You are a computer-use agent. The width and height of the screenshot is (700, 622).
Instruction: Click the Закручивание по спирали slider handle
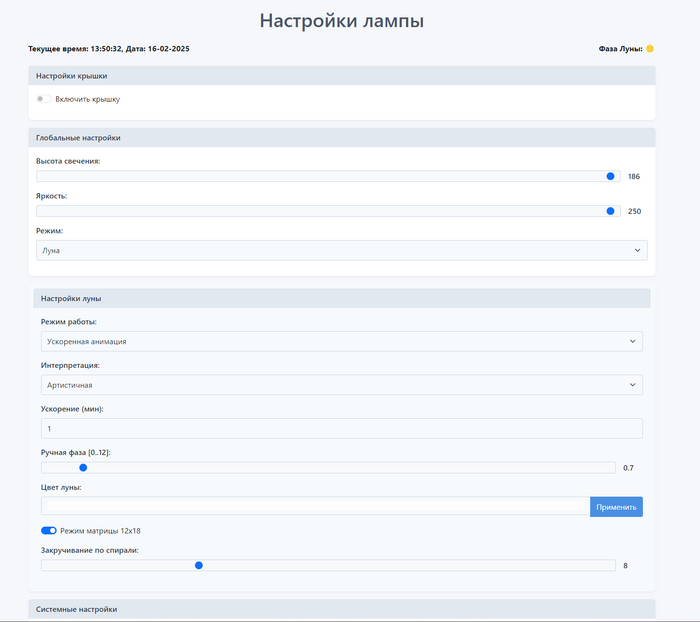click(x=199, y=565)
